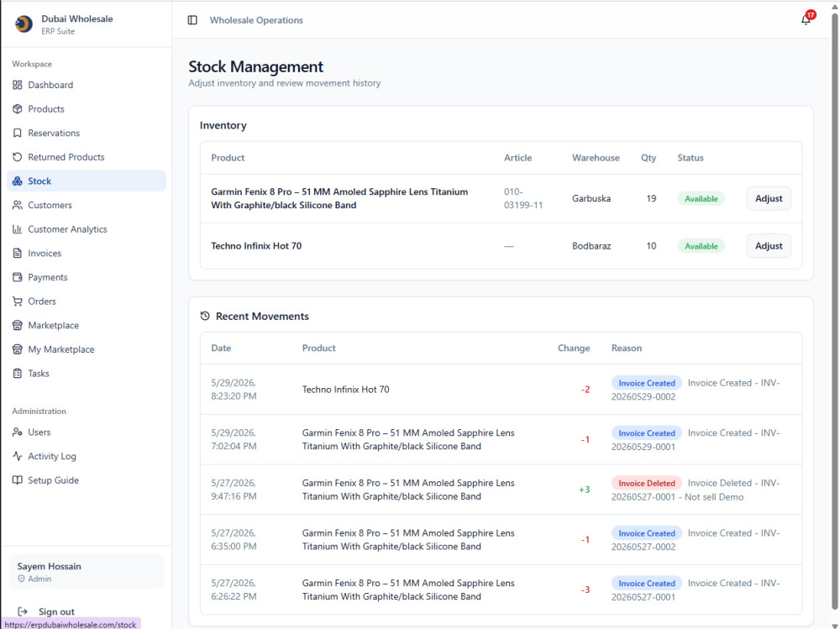840x629 pixels.
Task: Click the Orders cart icon
Action: (x=18, y=301)
